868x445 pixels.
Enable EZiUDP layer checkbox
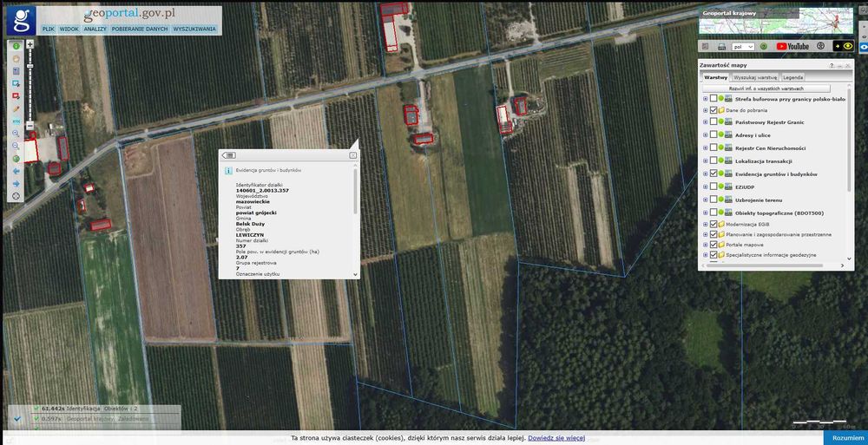tap(713, 187)
